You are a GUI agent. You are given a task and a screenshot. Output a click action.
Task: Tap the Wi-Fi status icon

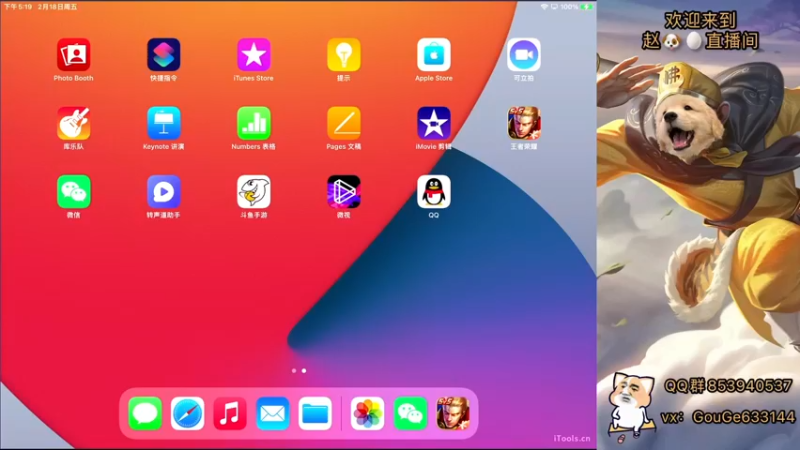click(x=544, y=7)
